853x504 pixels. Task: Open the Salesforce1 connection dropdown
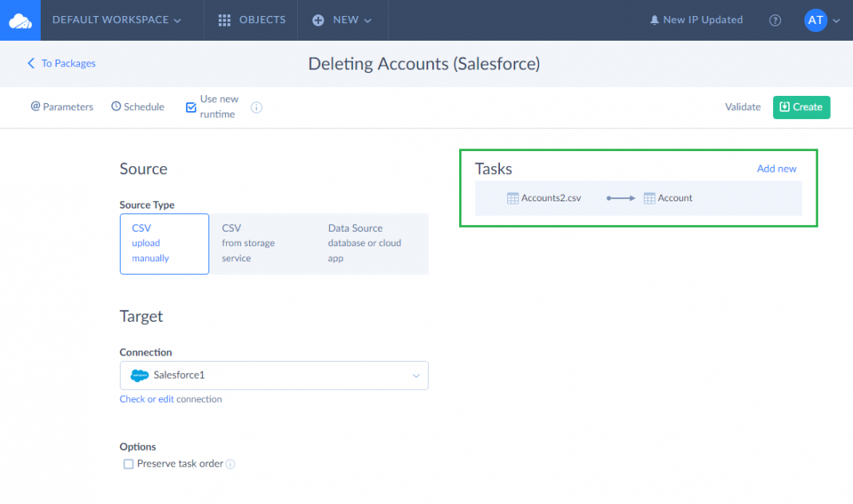tap(415, 375)
